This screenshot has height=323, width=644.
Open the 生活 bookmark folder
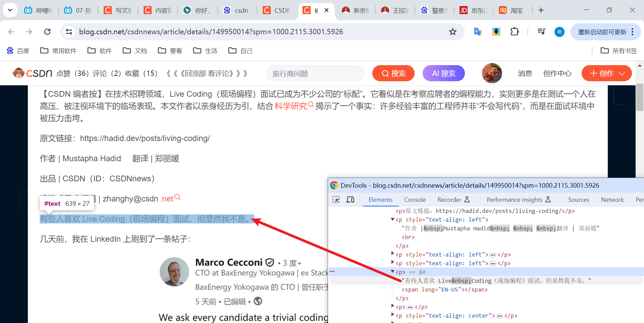(x=205, y=51)
